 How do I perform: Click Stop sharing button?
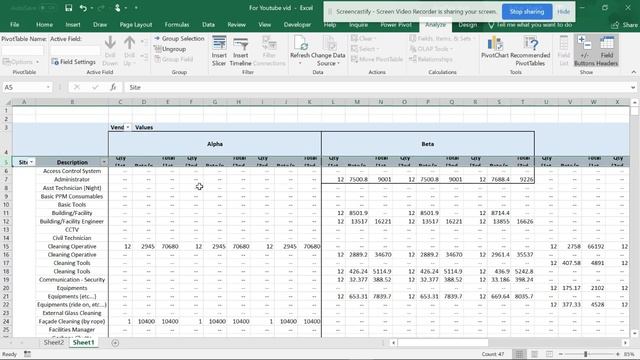coord(527,12)
